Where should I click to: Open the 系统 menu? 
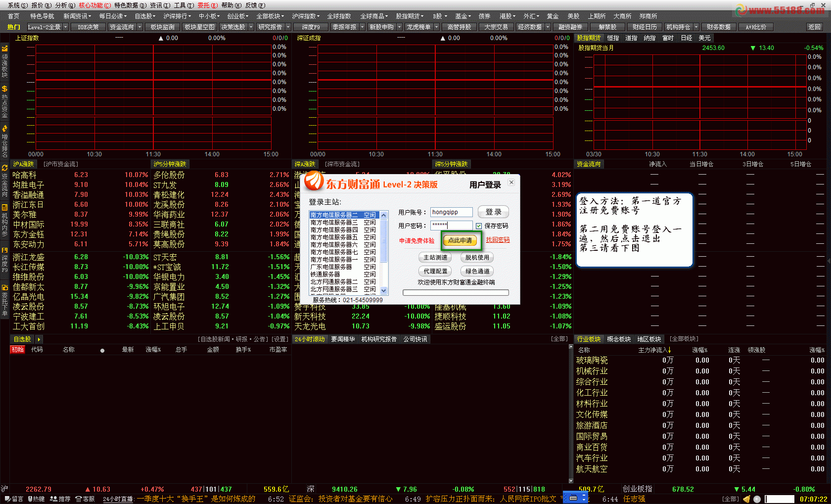17,5
